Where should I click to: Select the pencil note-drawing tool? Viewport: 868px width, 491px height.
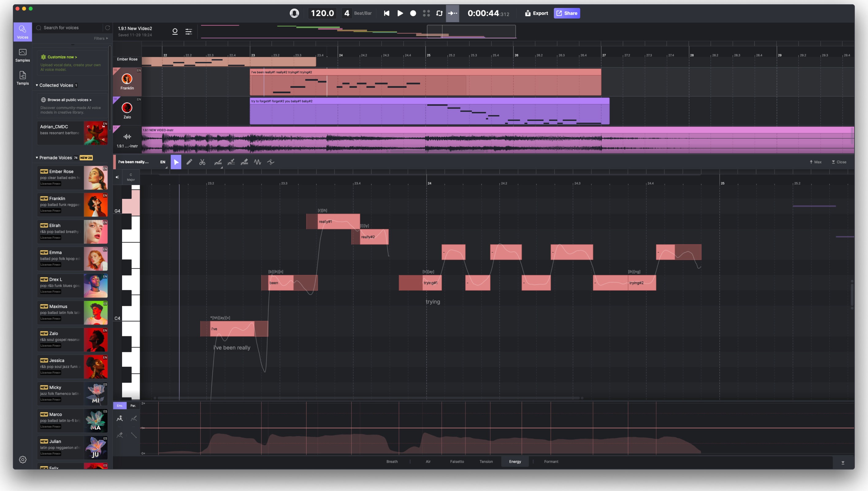pyautogui.click(x=189, y=162)
